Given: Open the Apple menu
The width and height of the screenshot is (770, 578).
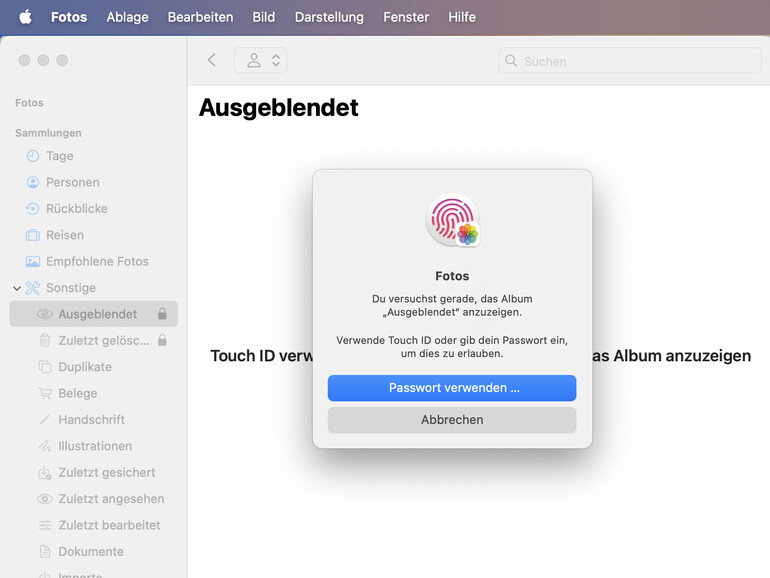Looking at the screenshot, I should point(26,17).
